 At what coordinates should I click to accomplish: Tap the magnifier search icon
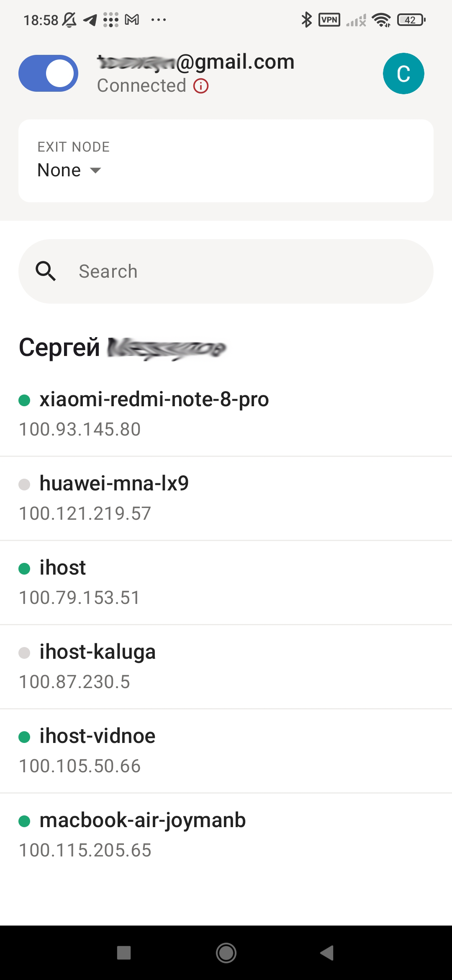click(46, 271)
